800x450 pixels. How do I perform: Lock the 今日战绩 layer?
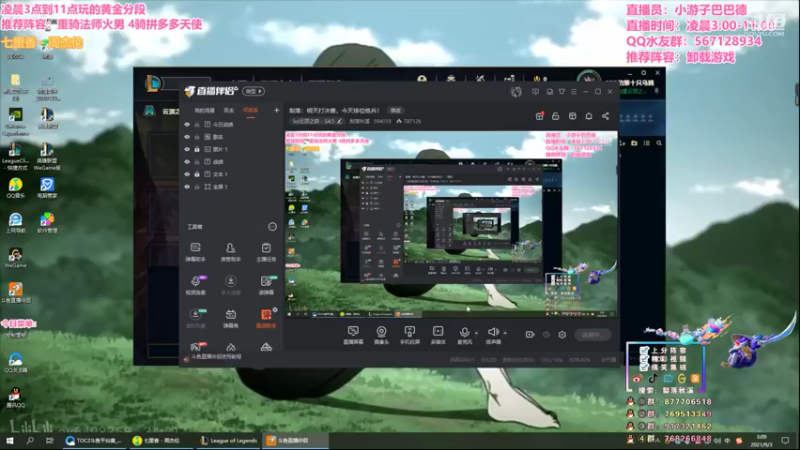(197, 124)
